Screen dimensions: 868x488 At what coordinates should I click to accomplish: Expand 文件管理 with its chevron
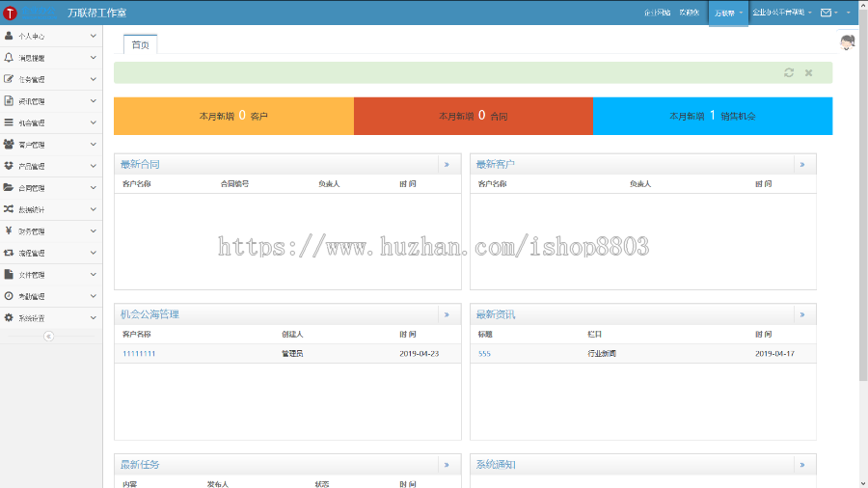pos(93,275)
